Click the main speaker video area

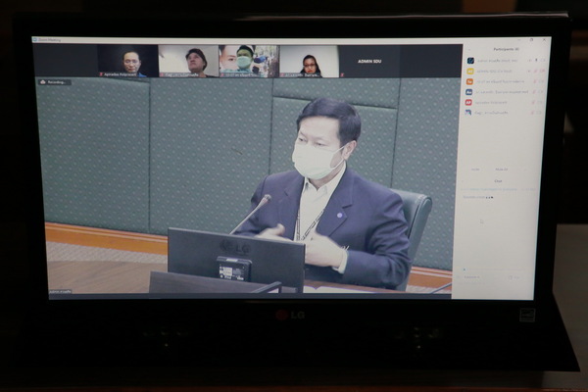point(245,186)
